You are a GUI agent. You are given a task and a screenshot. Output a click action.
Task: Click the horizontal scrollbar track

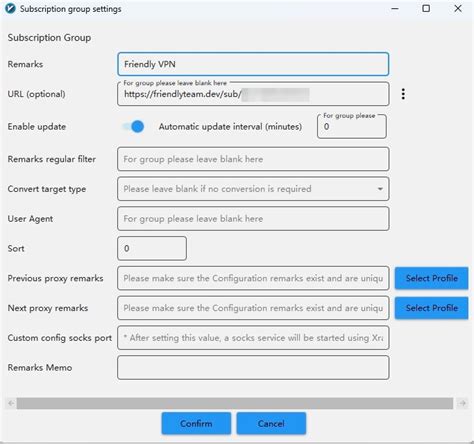click(235, 403)
